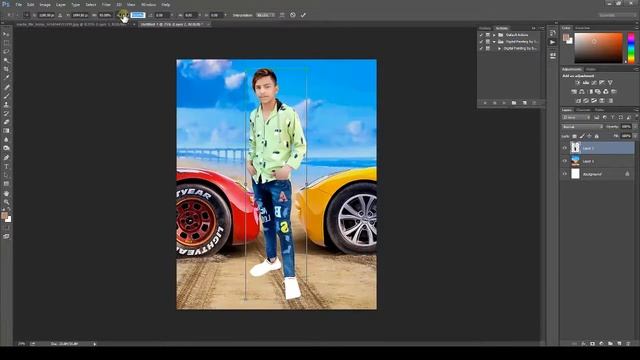Open the layer blend mode dropdown
640x360 pixels.
pos(582,127)
